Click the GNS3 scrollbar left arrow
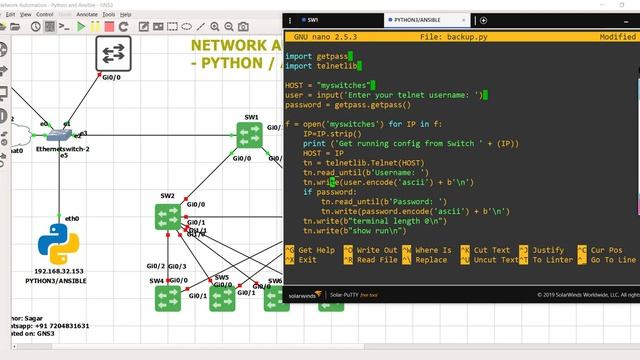 point(14,347)
